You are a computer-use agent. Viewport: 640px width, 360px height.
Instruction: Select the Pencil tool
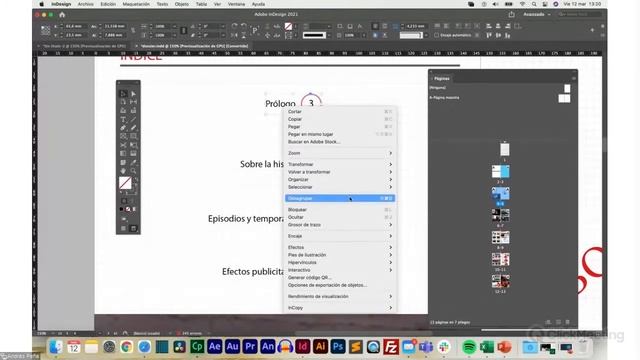pos(133,128)
